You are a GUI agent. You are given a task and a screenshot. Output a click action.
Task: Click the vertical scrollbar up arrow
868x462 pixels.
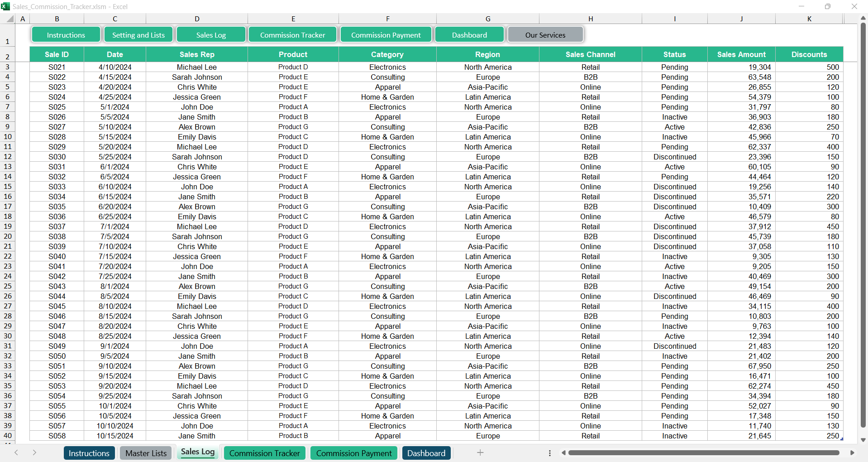(x=863, y=19)
